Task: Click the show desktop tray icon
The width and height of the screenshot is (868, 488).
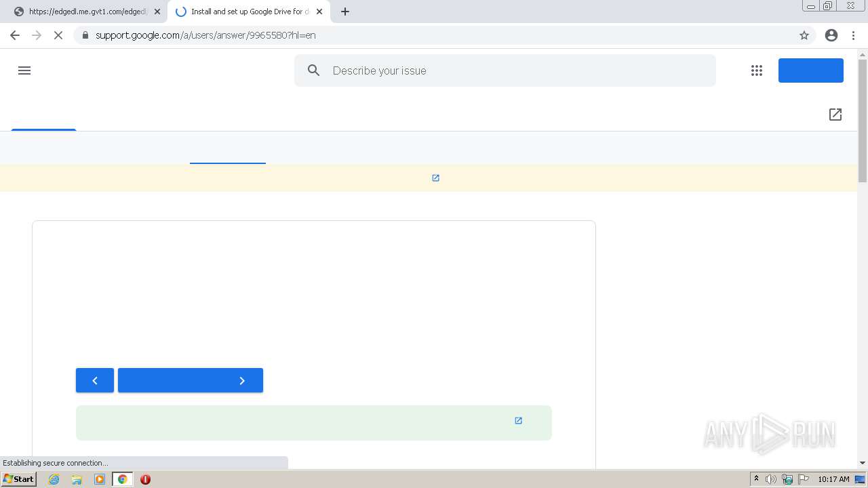Action: [861, 479]
